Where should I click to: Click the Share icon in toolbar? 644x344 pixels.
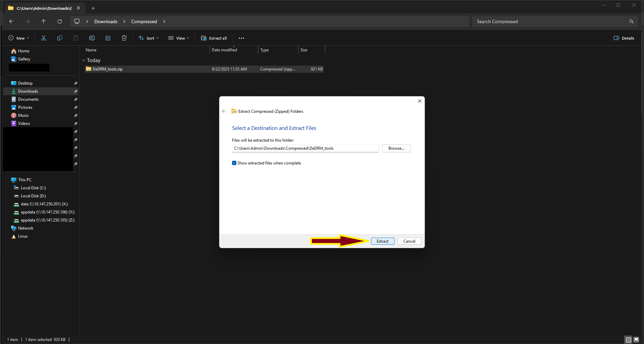[x=108, y=38]
